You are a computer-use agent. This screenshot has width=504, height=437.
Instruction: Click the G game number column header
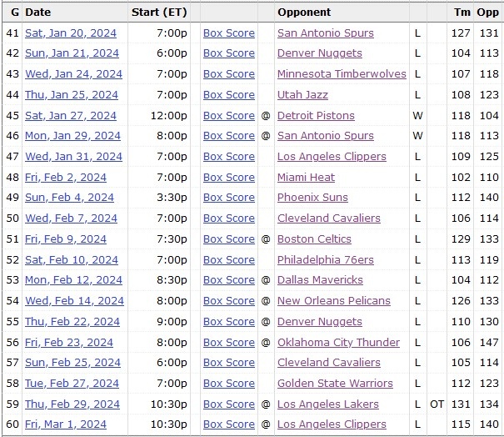point(12,13)
